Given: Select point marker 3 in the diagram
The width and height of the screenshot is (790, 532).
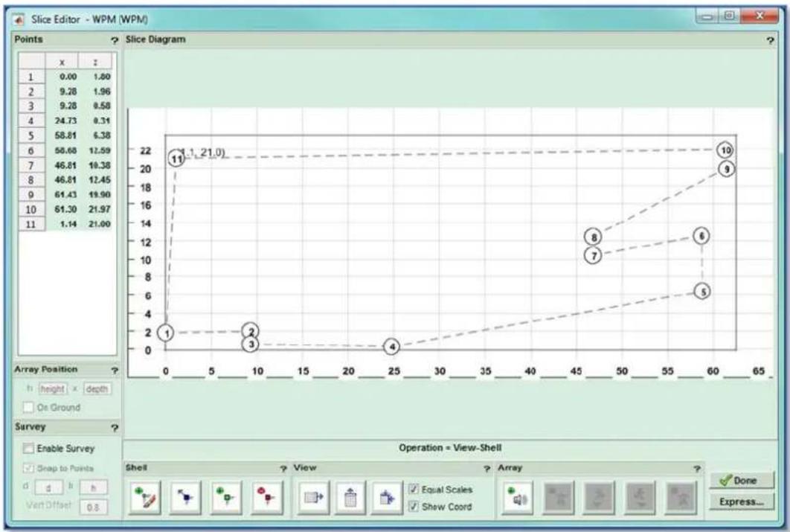Looking at the screenshot, I should (x=251, y=344).
